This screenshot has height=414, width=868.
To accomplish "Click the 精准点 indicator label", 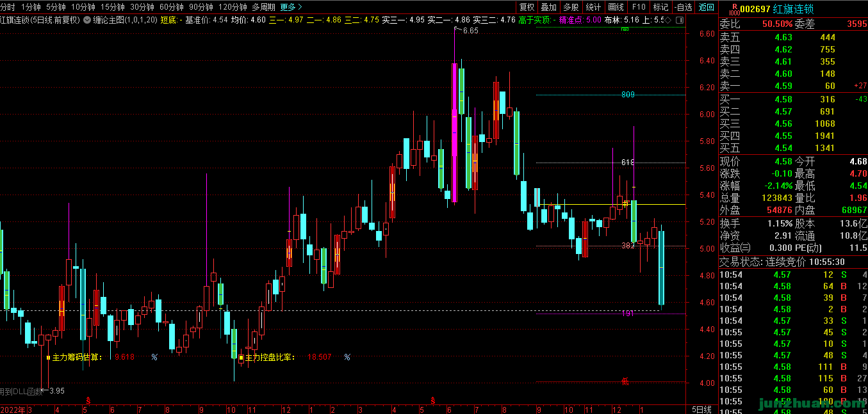I will (x=572, y=20).
